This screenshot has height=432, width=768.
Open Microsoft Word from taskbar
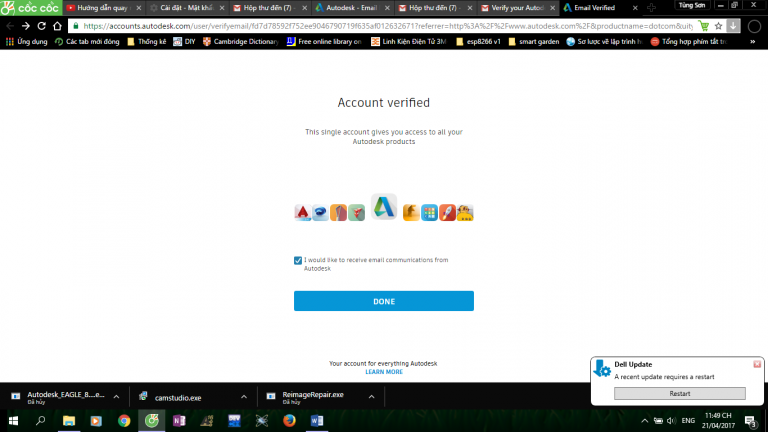[x=317, y=421]
